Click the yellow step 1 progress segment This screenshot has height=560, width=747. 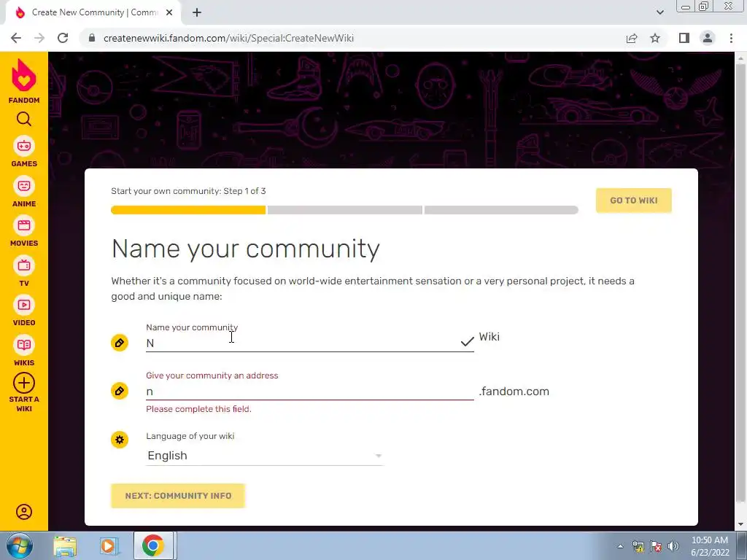tap(188, 210)
